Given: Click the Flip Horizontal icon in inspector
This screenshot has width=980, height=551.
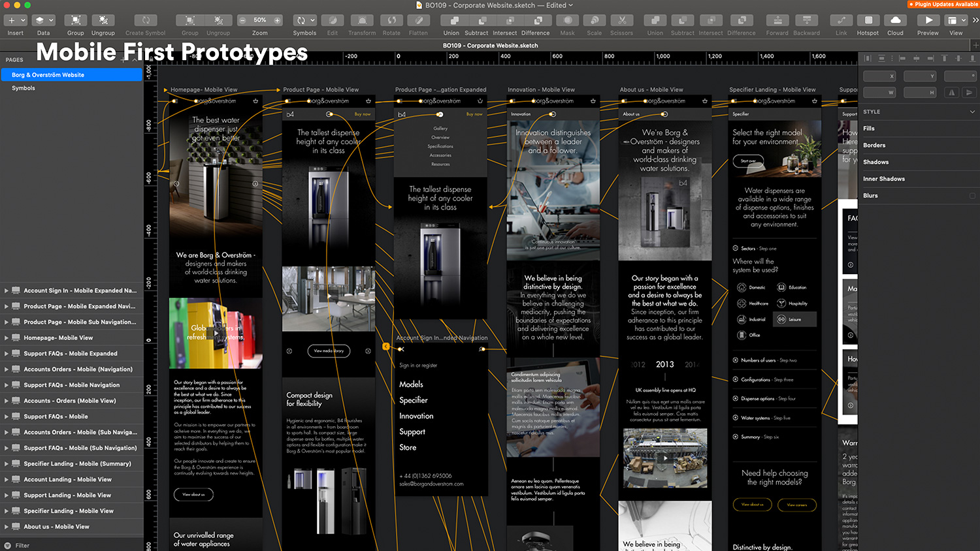Looking at the screenshot, I should coord(951,93).
